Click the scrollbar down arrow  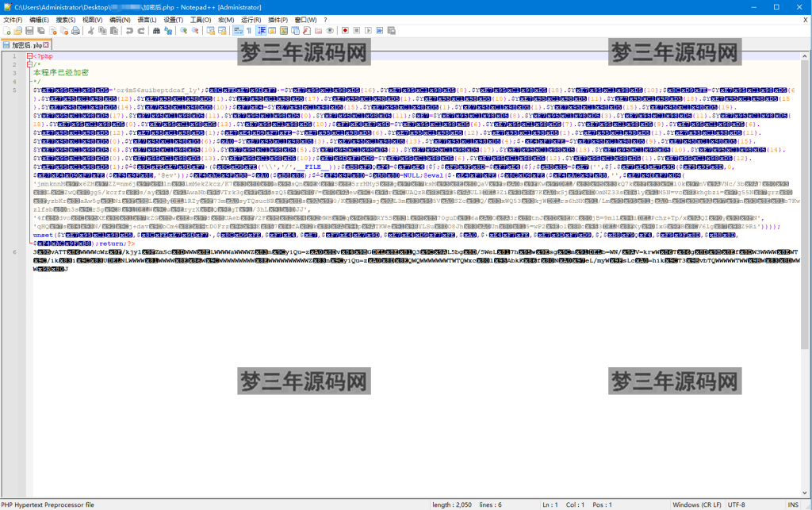[804, 493]
